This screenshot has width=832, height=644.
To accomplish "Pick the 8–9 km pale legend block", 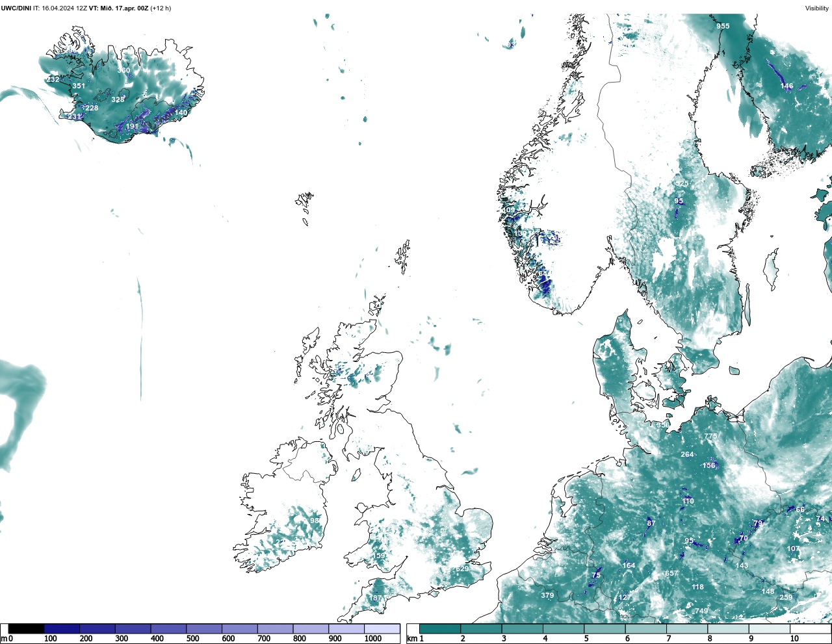I will [729, 628].
